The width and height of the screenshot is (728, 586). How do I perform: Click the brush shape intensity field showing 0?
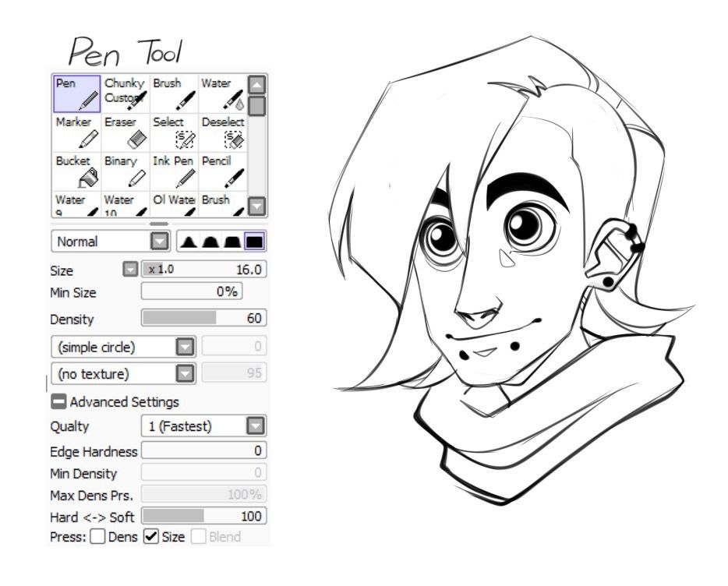[x=235, y=347]
